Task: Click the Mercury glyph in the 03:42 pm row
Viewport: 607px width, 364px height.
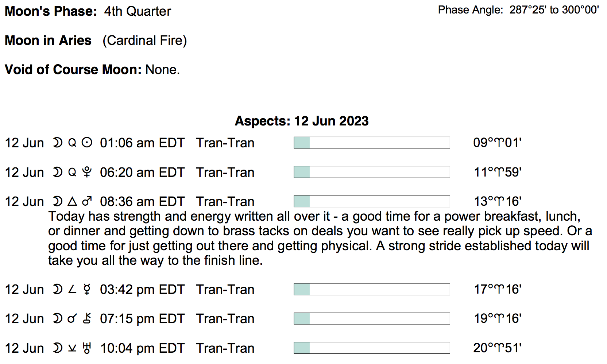Action: (87, 290)
